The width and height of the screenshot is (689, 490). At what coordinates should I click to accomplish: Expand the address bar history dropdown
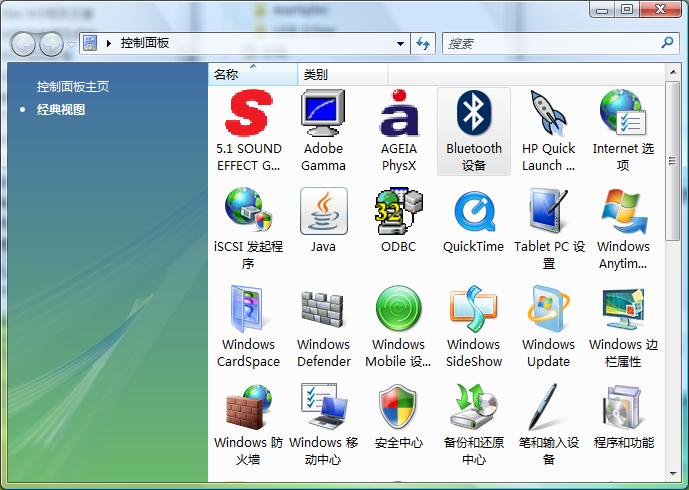(400, 44)
